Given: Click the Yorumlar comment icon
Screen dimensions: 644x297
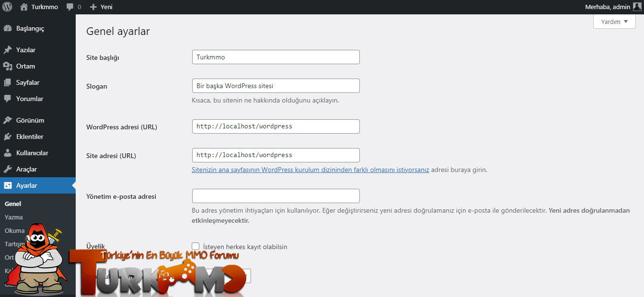Looking at the screenshot, I should [7, 99].
